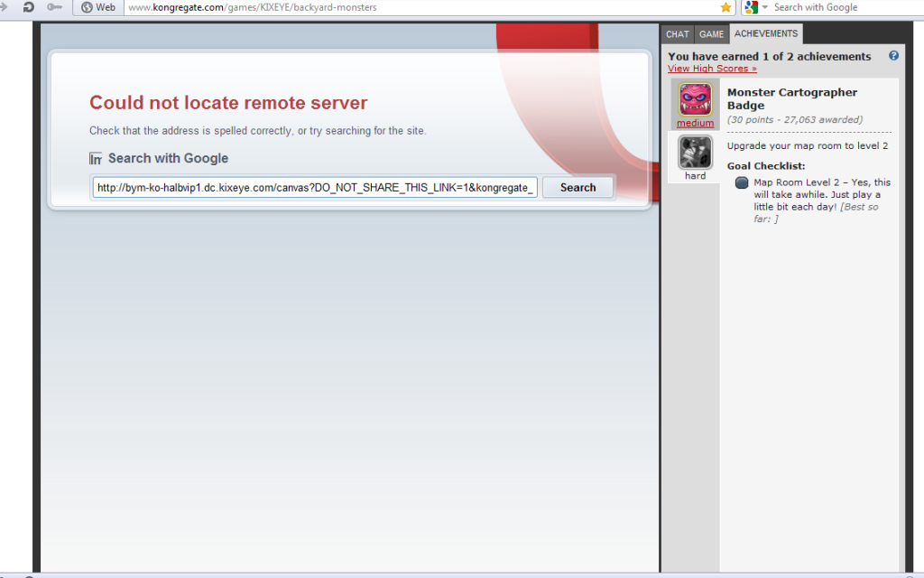Click the medium difficulty link

click(x=696, y=123)
